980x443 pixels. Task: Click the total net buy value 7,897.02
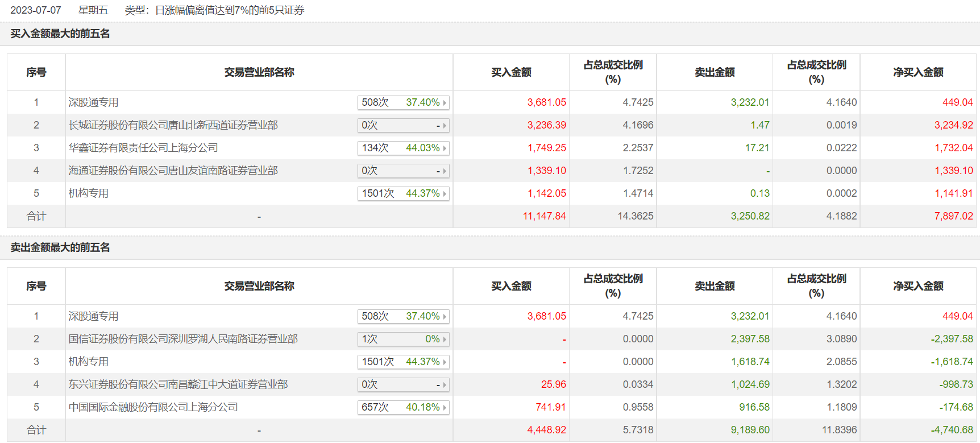[x=953, y=216]
